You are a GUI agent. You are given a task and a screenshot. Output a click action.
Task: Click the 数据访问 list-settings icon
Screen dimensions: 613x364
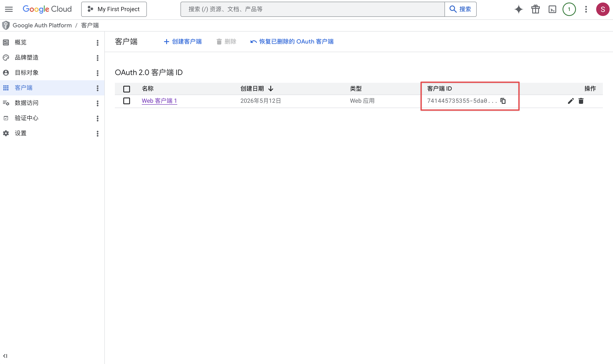pyautogui.click(x=6, y=103)
